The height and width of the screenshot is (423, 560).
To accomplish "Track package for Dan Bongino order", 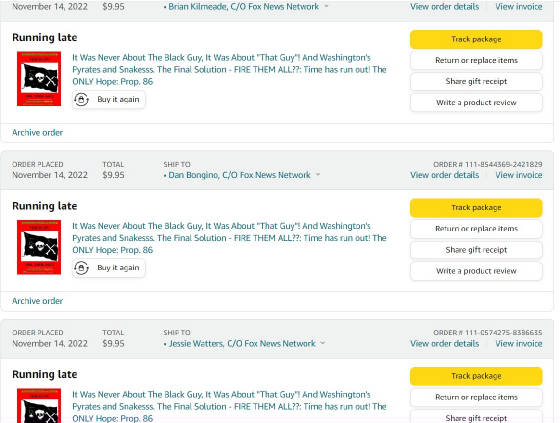I will (x=476, y=208).
